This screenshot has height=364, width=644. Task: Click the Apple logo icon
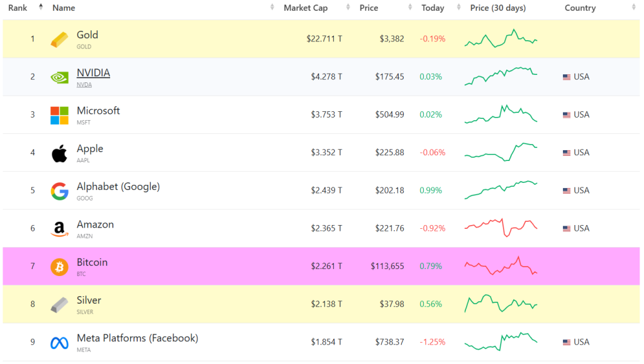(59, 153)
